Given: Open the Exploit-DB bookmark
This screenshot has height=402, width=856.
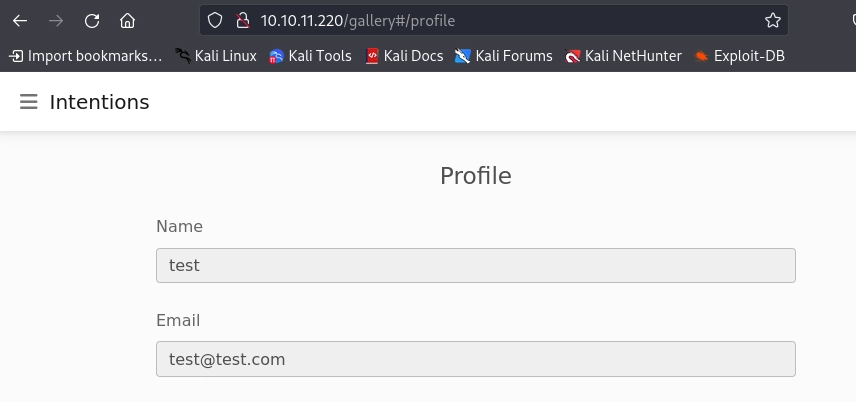Looking at the screenshot, I should (x=739, y=56).
